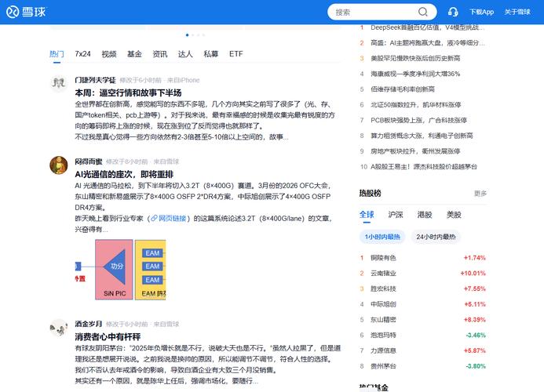The height and width of the screenshot is (392, 544).
Task: Open hot topic 美股罕见慢跌快涨后创历史新高
Action: point(415,58)
